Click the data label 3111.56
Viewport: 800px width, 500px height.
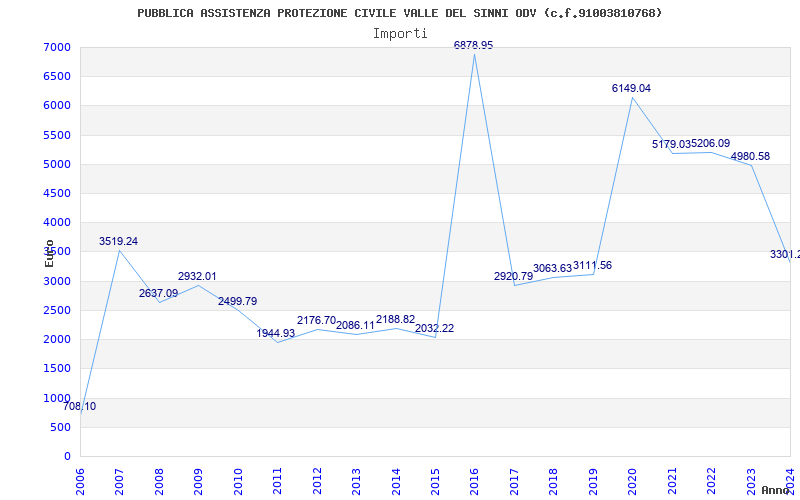tap(592, 265)
